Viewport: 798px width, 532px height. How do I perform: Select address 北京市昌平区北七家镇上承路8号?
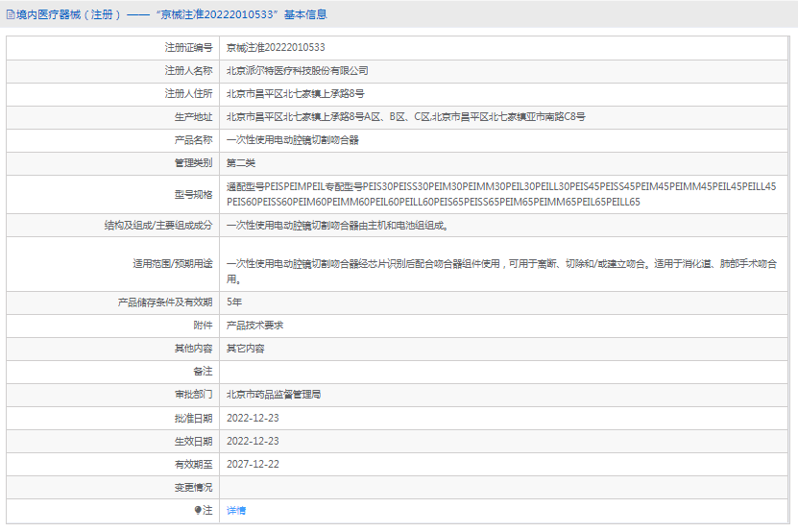coord(295,94)
